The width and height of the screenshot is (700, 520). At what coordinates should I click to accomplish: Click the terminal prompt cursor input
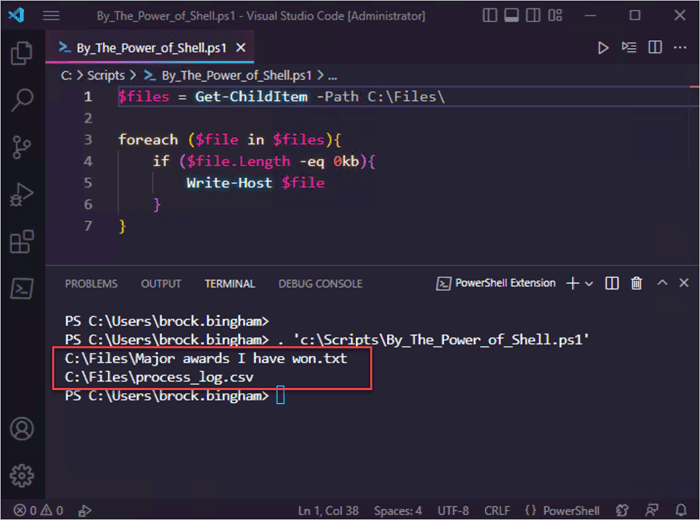[x=280, y=395]
